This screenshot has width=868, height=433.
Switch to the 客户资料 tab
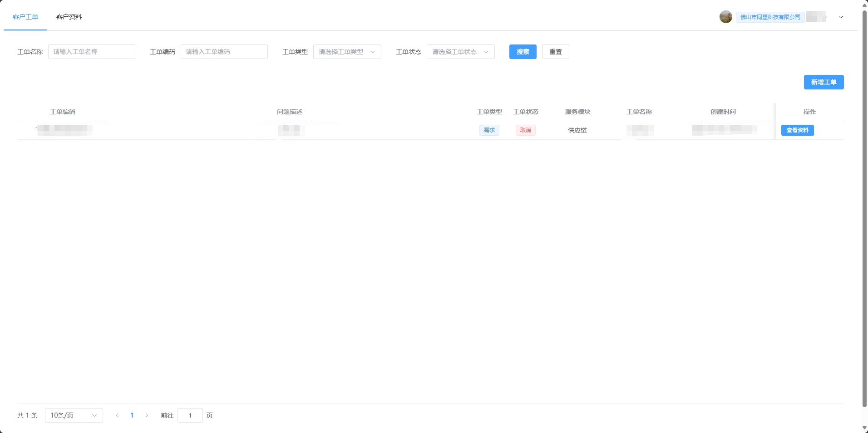pos(69,17)
